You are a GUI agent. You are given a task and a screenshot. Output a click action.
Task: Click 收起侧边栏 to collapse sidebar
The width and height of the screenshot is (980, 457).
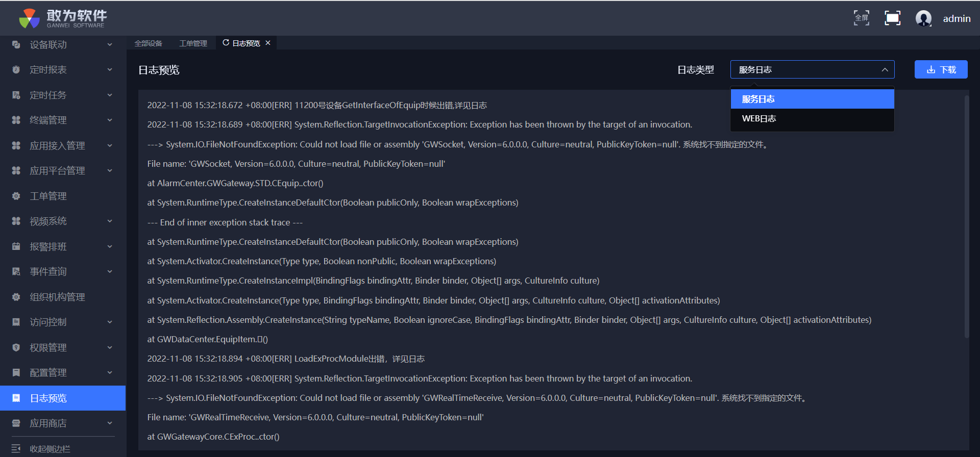click(x=50, y=449)
